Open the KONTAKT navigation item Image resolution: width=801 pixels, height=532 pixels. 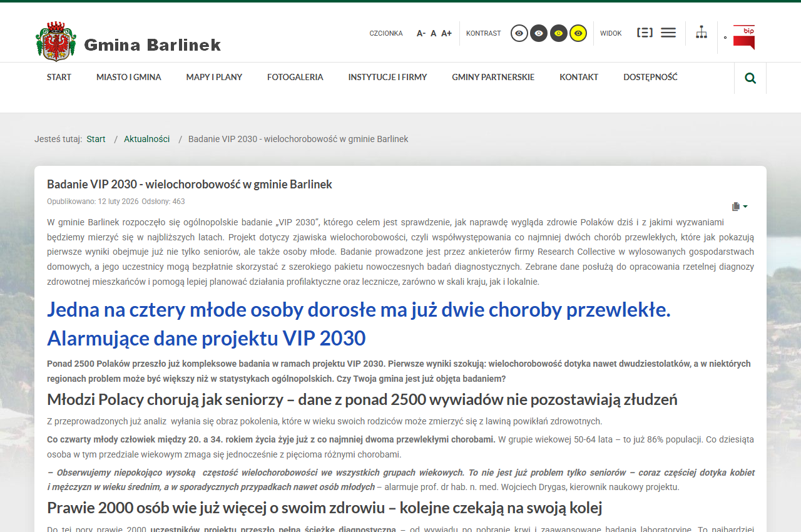[x=578, y=77]
